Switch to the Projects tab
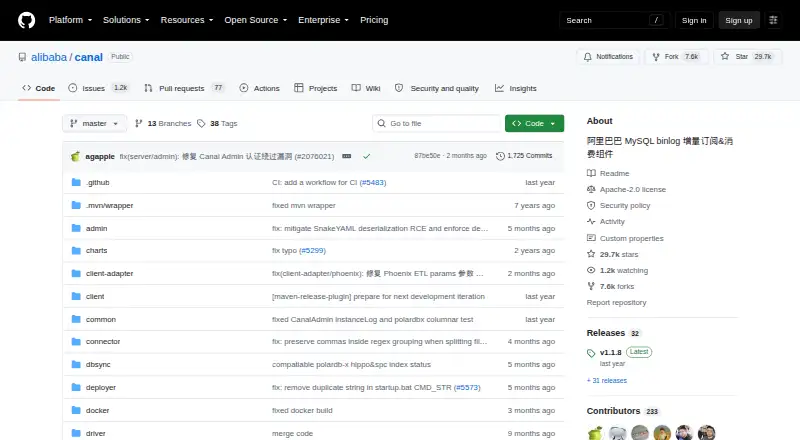The image size is (800, 440). click(316, 88)
